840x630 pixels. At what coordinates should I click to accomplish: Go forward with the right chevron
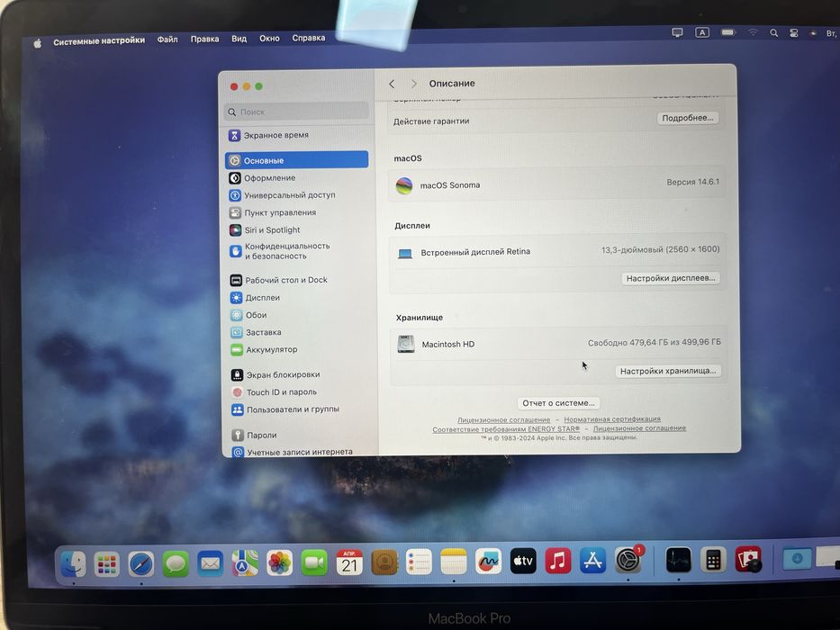413,84
